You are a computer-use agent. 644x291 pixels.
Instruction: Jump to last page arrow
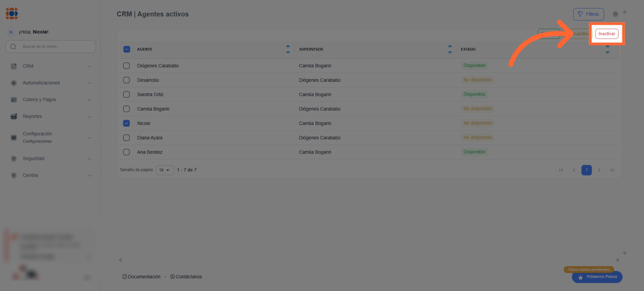[x=612, y=170]
